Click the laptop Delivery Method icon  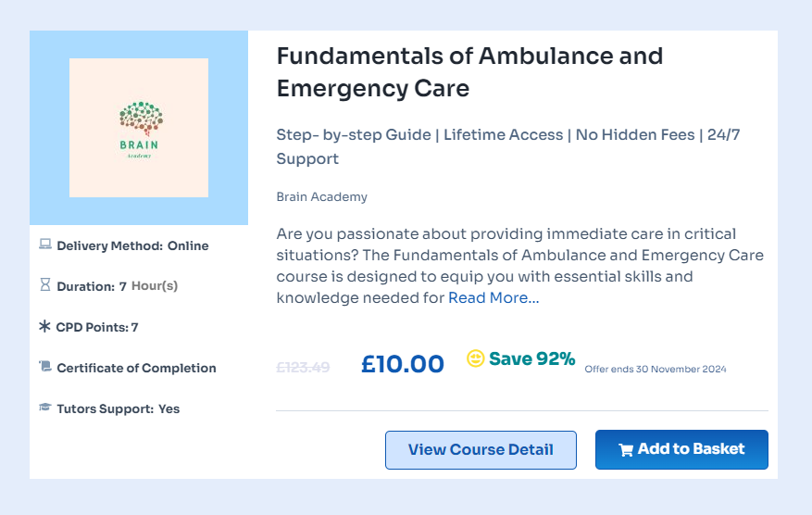point(45,245)
